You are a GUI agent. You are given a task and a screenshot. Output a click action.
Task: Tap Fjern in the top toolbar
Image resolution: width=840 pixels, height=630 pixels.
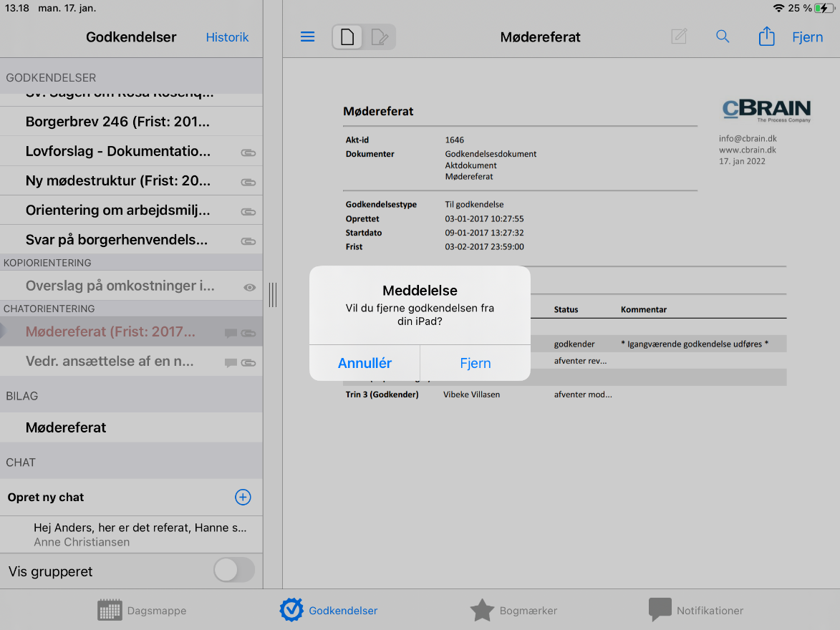pos(807,37)
